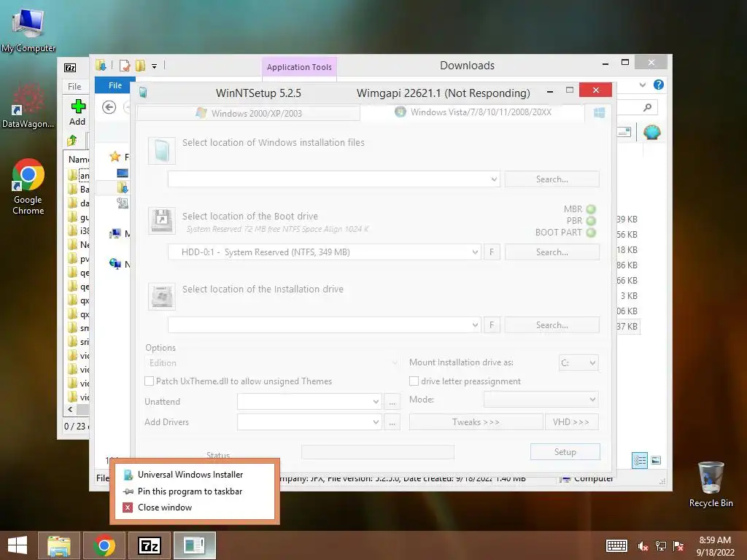Open the Add Drivers dropdown
The width and height of the screenshot is (747, 560).
376,422
